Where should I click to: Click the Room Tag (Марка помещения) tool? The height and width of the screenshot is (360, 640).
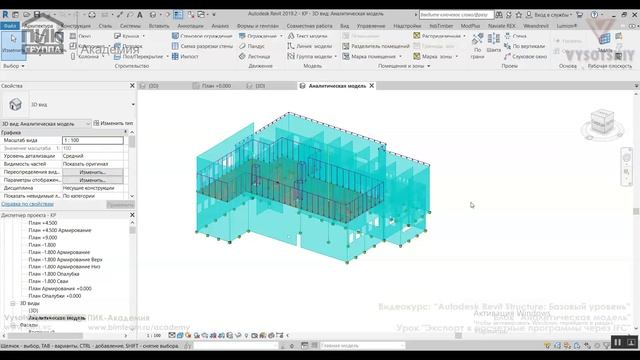[x=372, y=56]
